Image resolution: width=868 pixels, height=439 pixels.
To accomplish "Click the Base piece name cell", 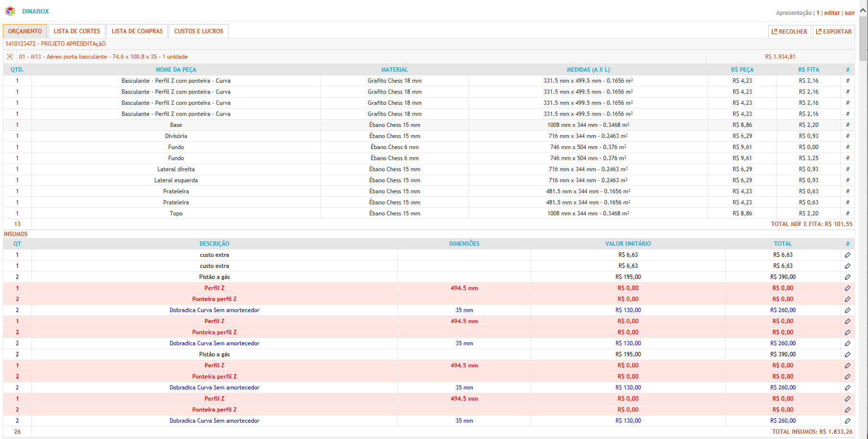I will (176, 125).
